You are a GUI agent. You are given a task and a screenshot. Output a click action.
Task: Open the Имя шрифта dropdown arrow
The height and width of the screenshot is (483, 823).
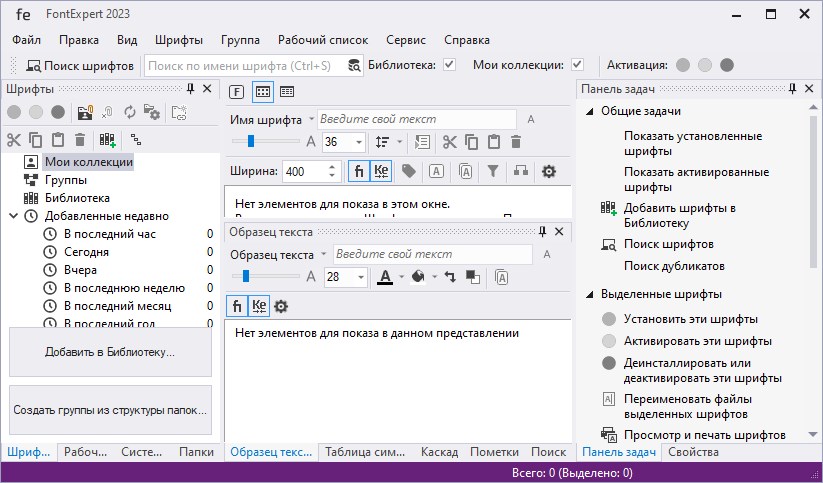click(311, 119)
